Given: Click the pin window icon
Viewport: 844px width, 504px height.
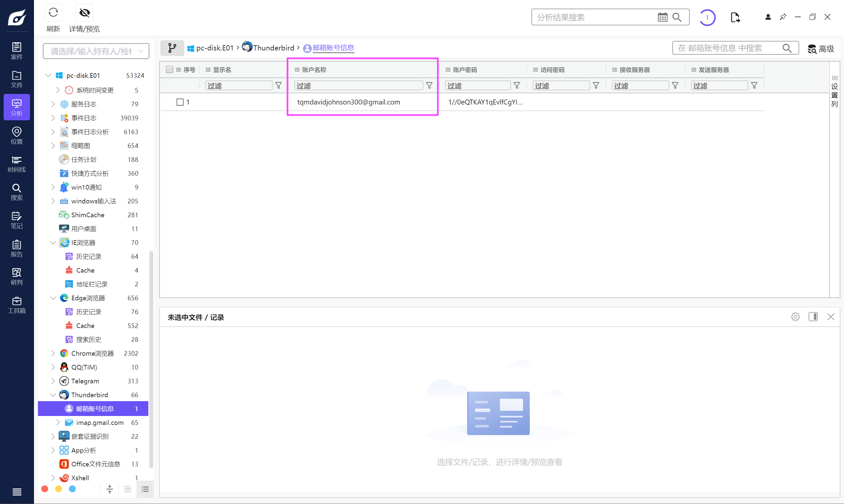Looking at the screenshot, I should [783, 17].
